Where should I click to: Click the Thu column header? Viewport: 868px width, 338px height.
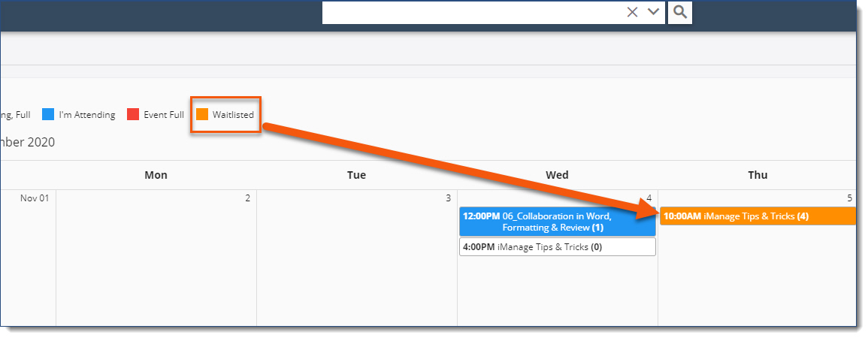tap(758, 175)
